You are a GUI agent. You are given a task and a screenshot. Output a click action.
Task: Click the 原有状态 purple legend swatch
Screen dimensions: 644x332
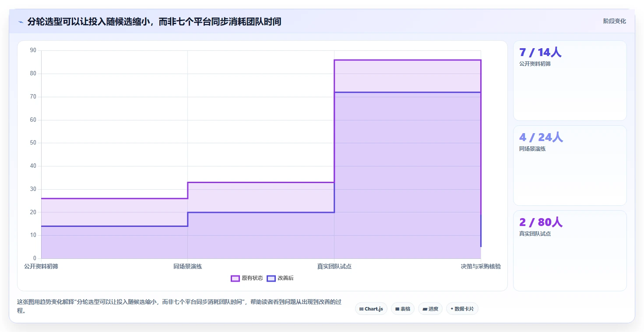235,279
